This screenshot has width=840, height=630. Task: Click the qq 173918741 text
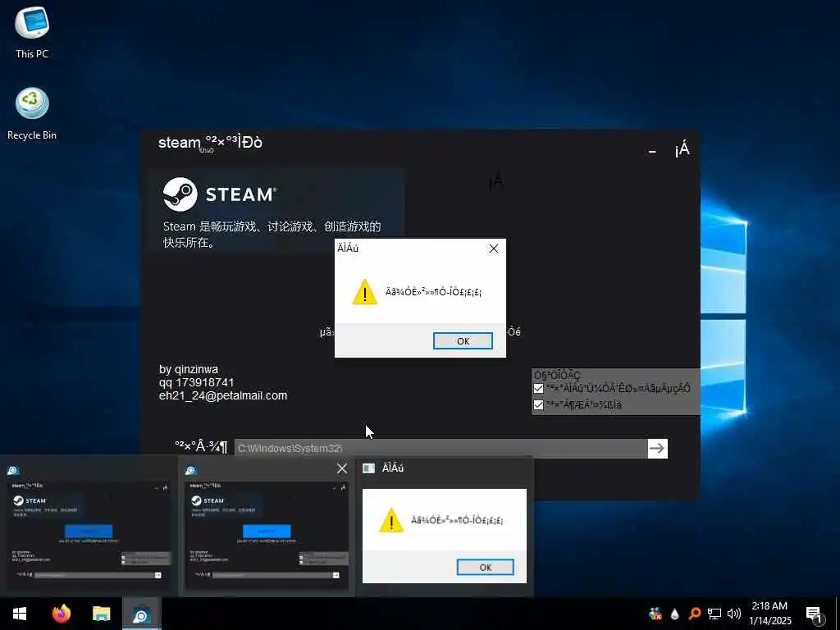(x=197, y=382)
